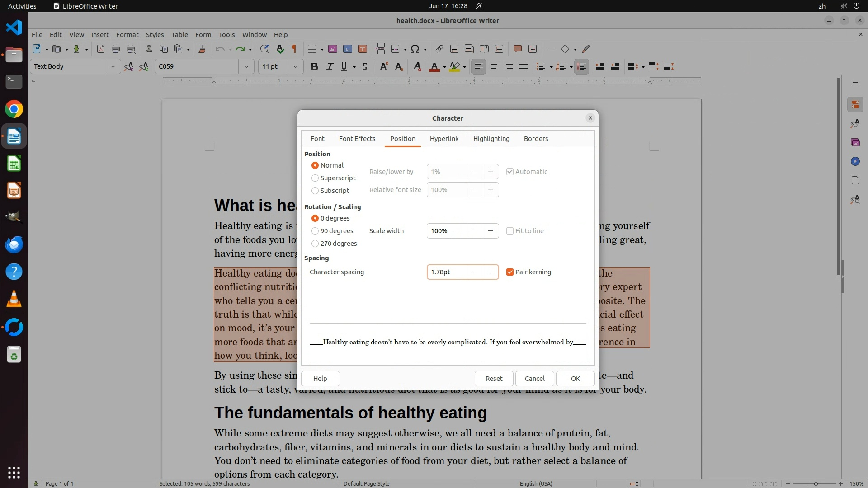The width and height of the screenshot is (868, 488).
Task: Open the Format menu
Action: (x=127, y=35)
